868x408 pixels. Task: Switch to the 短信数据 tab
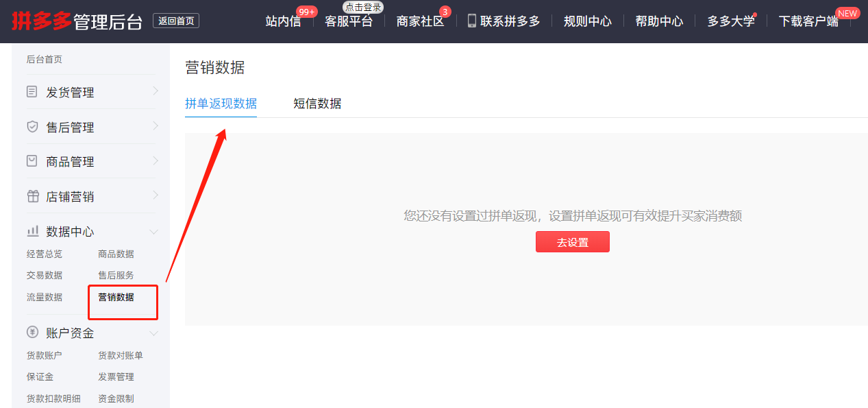pos(317,104)
